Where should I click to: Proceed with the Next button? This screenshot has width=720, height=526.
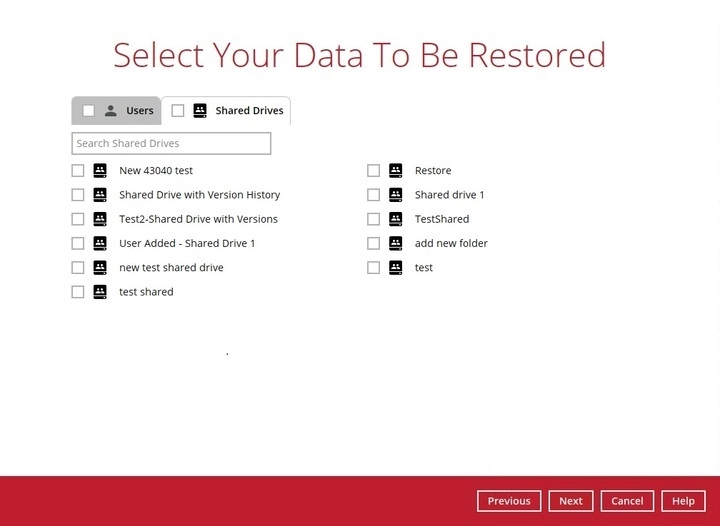(x=571, y=501)
